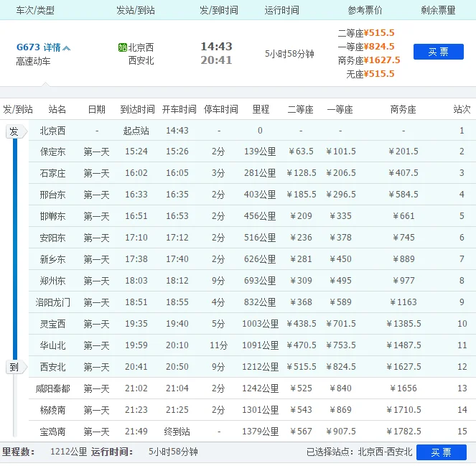Click the 发站/到站 column header
476x466 pixels.
[136, 10]
